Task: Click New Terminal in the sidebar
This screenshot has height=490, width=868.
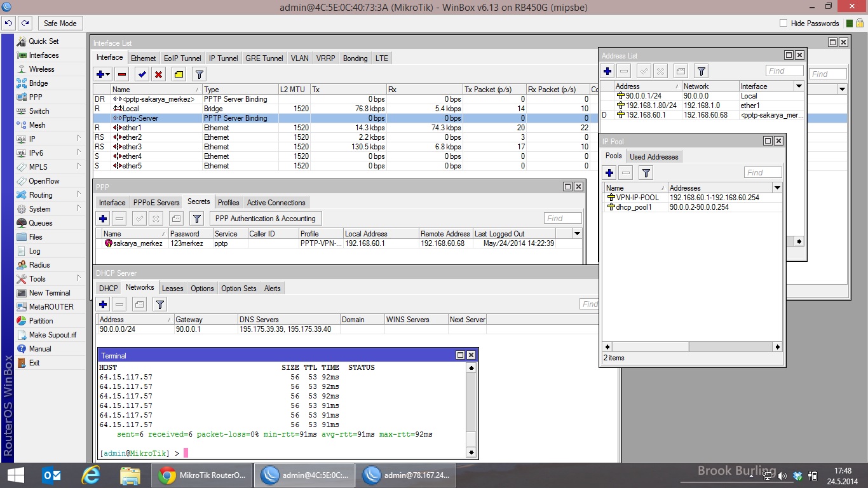Action: (50, 293)
